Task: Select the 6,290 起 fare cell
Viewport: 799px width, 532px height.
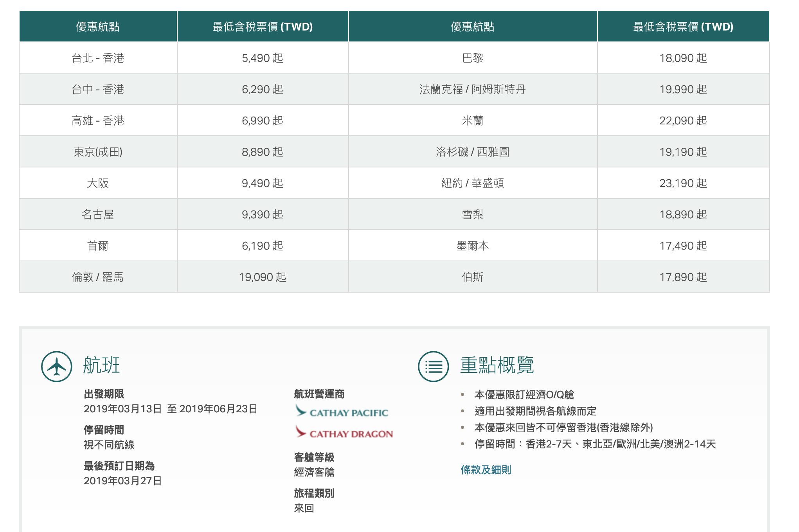Action: coord(263,89)
